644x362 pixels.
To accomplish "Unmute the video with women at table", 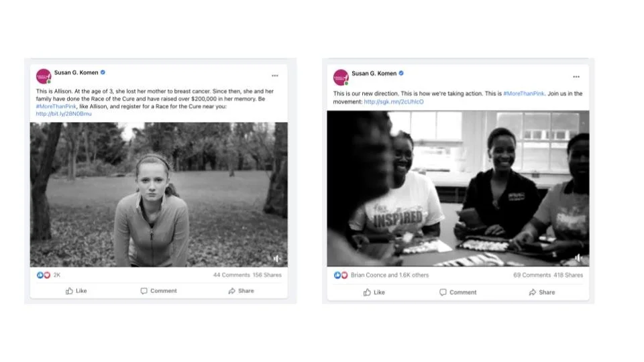I will coord(578,257).
